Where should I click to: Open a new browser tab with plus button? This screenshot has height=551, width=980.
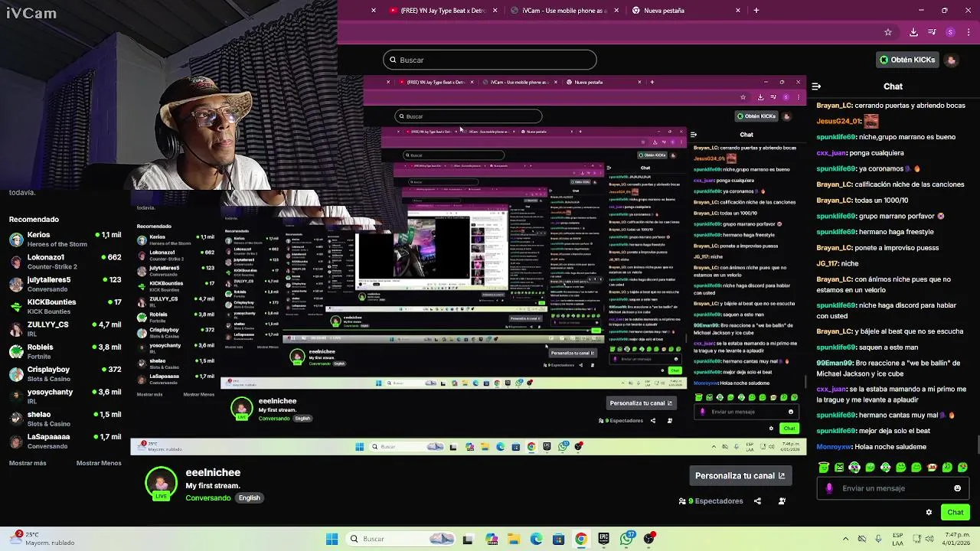point(756,11)
